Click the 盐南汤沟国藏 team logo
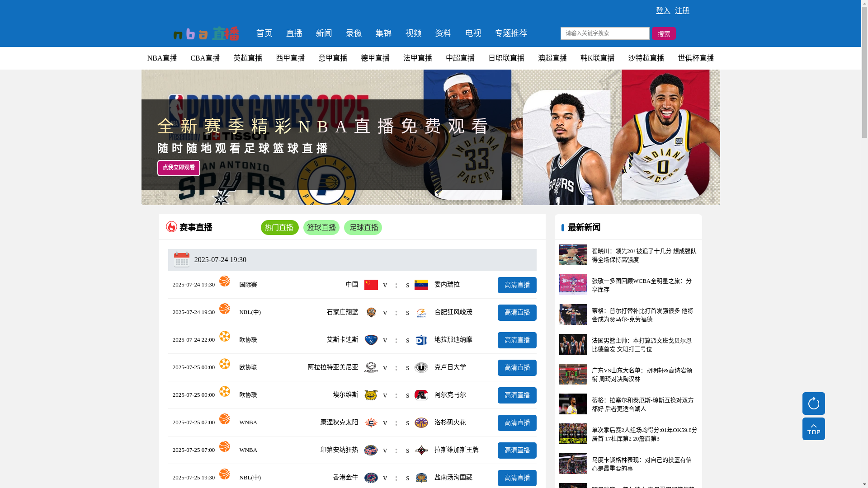 click(x=421, y=478)
